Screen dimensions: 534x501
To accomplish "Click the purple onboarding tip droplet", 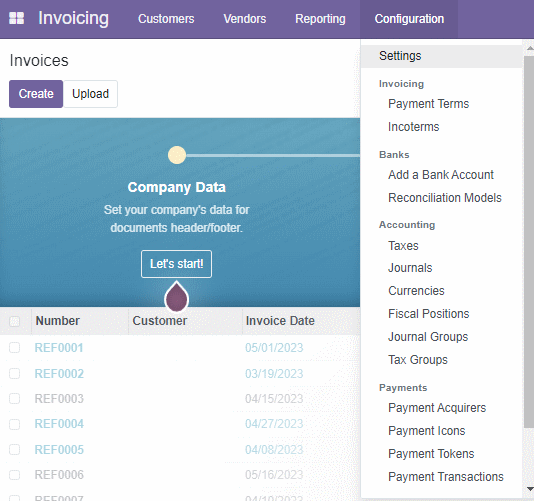I will 176,296.
